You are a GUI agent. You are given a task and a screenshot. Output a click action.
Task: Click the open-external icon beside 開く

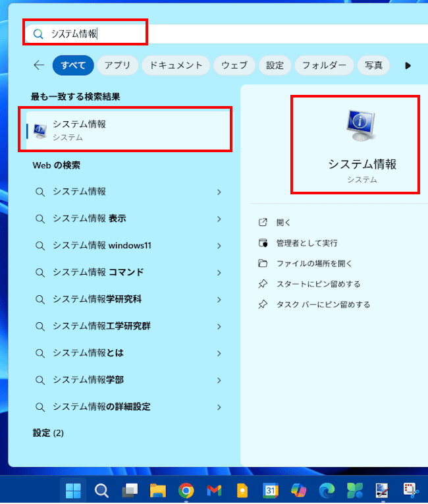(x=263, y=222)
